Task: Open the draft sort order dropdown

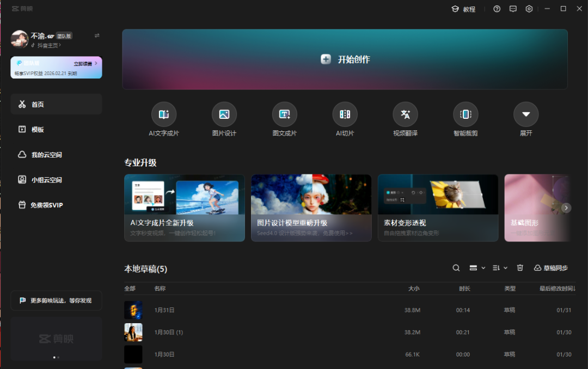Action: (x=500, y=268)
